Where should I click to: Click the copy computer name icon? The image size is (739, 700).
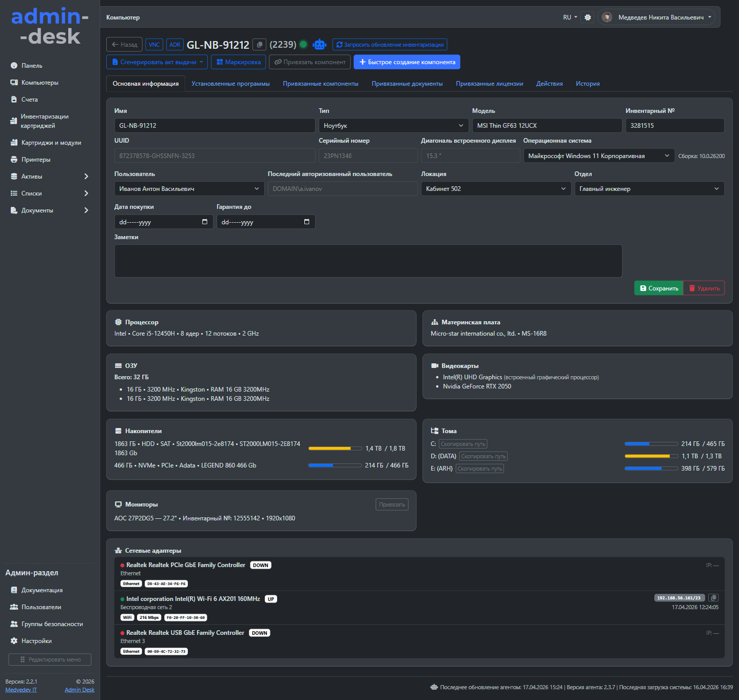pyautogui.click(x=259, y=45)
